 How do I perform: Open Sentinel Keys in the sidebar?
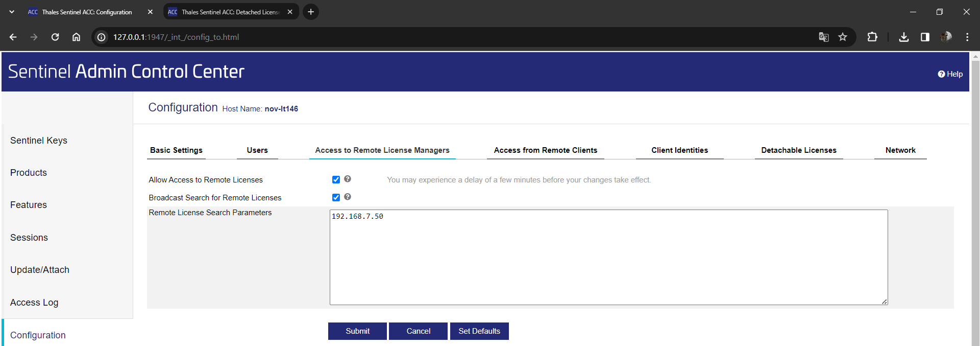click(39, 141)
